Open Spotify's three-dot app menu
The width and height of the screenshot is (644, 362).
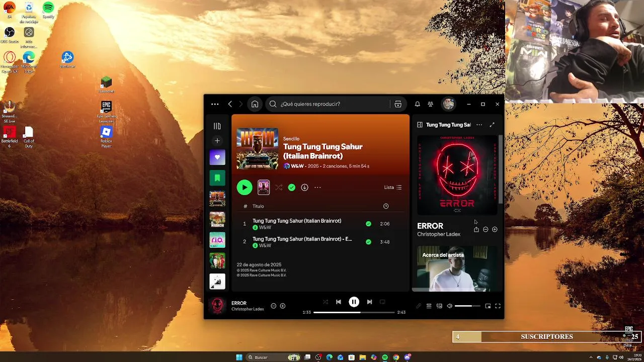215,104
